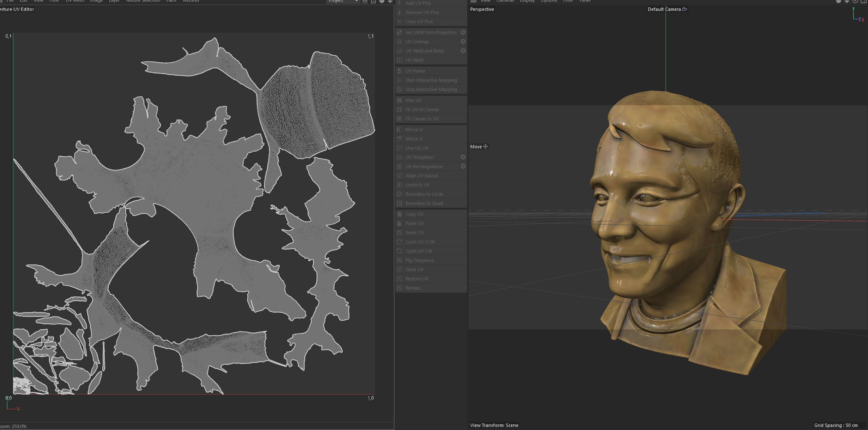Image resolution: width=868 pixels, height=430 pixels.
Task: Open the UV Mesh menu
Action: click(x=75, y=1)
